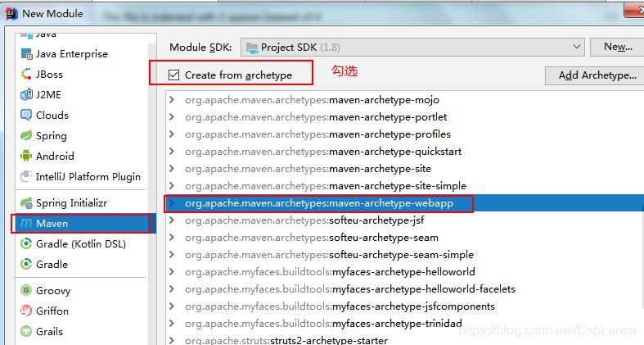Viewport: 644px width, 345px height.
Task: Click the New... SDK button
Action: click(x=617, y=47)
